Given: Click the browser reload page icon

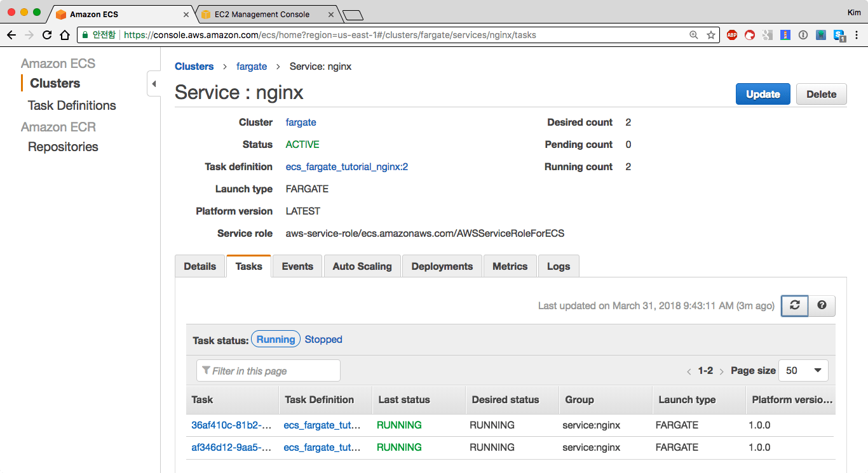Looking at the screenshot, I should [47, 35].
